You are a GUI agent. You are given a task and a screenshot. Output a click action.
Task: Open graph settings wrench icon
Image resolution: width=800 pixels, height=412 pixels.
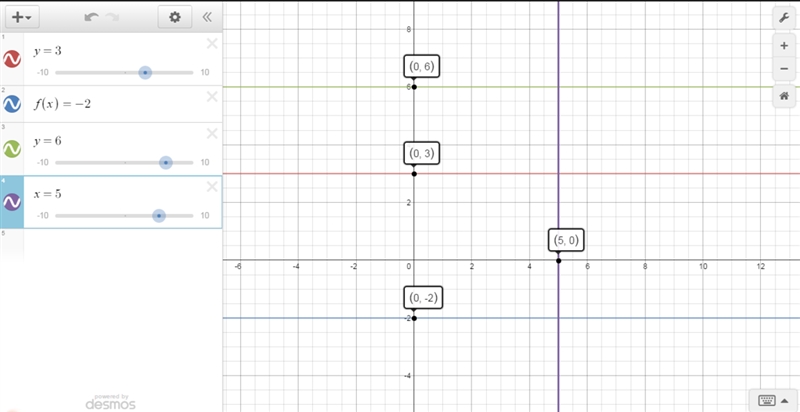click(x=784, y=19)
